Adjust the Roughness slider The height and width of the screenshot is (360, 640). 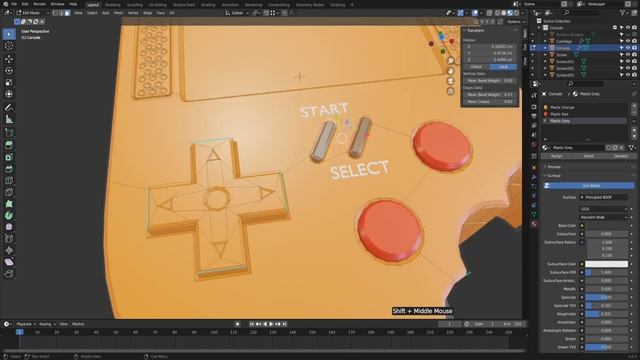606,314
